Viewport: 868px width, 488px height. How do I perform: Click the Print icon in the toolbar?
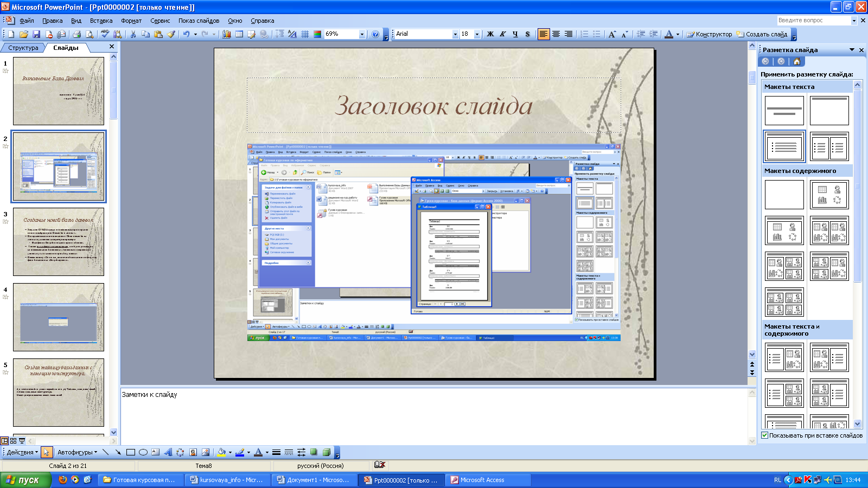tap(76, 34)
